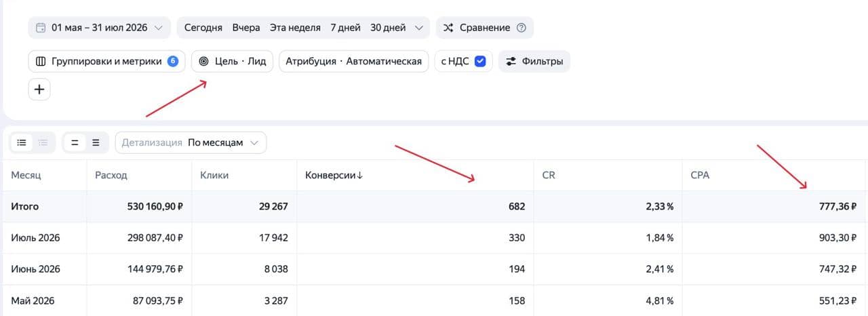The height and width of the screenshot is (316, 868).
Task: Click May CR value 4,81 %
Action: tap(658, 300)
